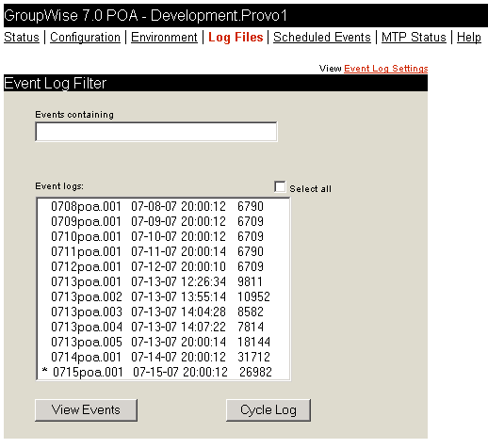Select log file 0713poa.004
Image resolution: width=488 pixels, height=448 pixels.
click(163, 327)
